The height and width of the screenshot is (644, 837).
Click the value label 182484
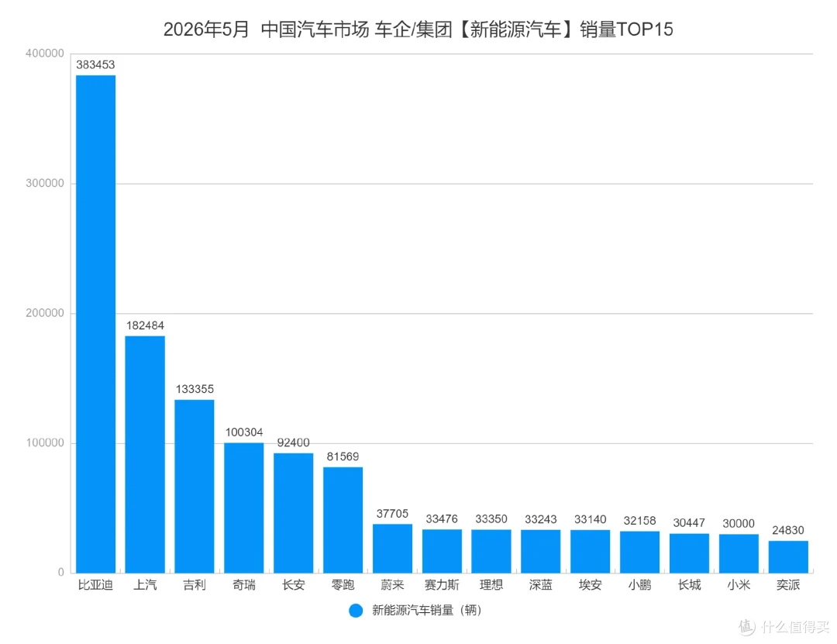(x=145, y=325)
